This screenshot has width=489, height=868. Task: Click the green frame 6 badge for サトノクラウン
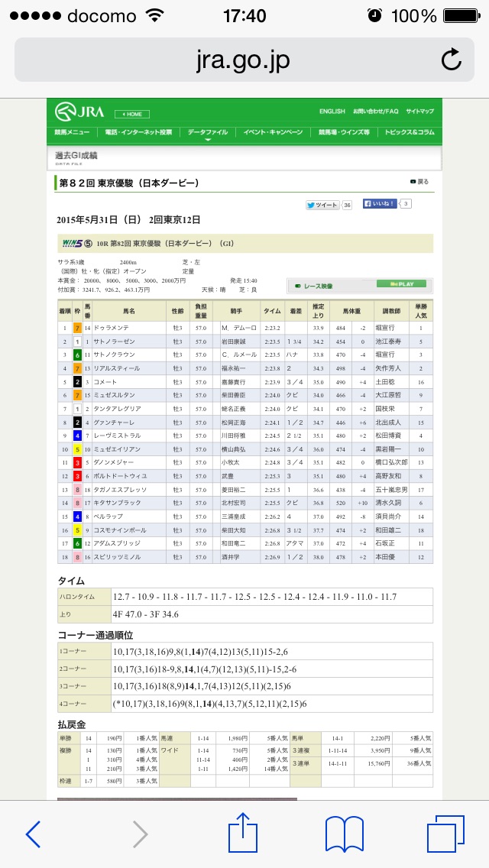(78, 355)
